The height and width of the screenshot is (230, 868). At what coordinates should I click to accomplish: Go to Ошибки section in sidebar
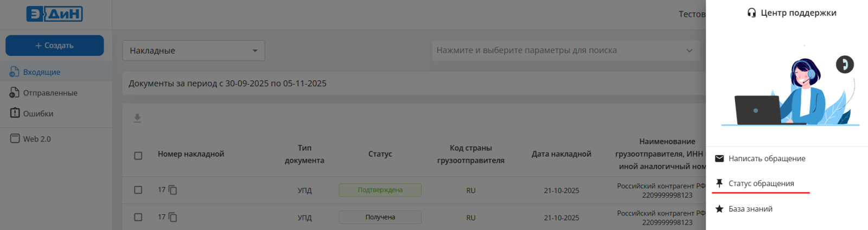point(38,113)
